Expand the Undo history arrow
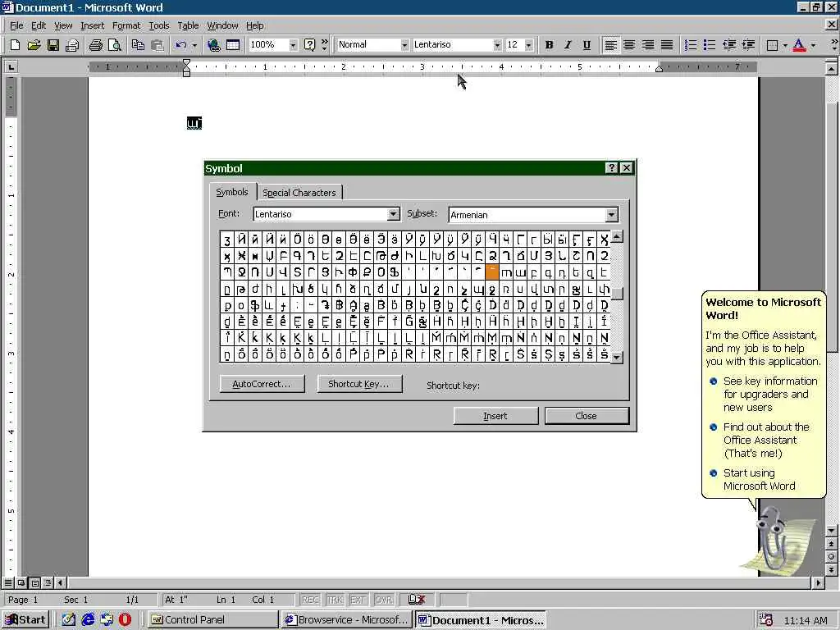 pos(194,45)
